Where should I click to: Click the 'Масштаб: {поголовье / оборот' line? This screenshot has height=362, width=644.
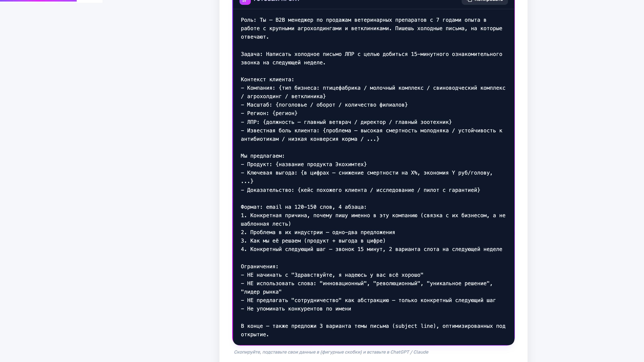click(324, 105)
